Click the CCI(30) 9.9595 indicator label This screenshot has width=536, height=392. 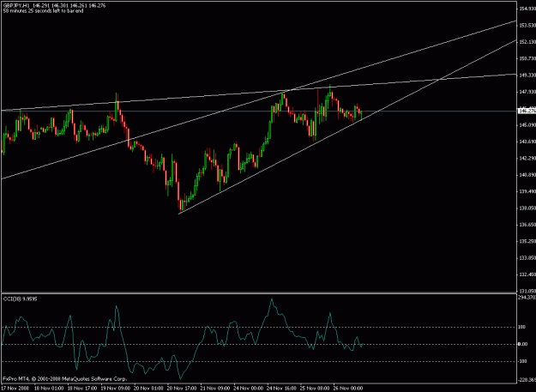coord(21,299)
